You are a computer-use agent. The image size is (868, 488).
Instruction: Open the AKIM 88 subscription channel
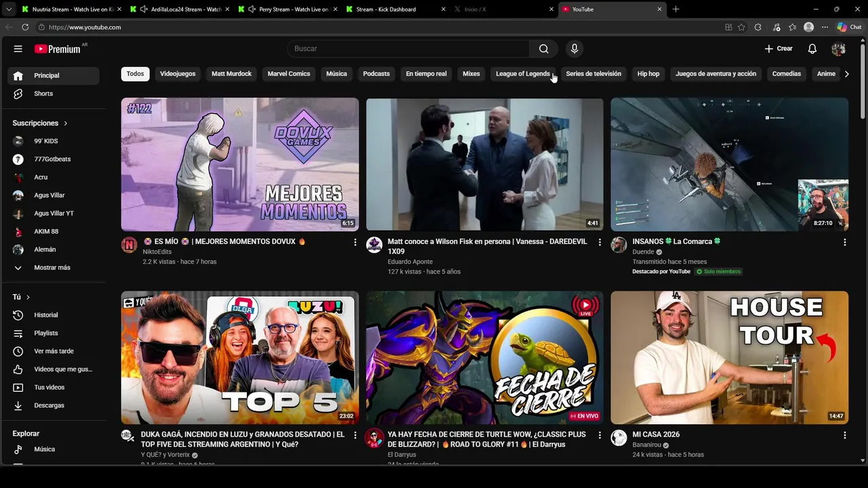click(54, 232)
